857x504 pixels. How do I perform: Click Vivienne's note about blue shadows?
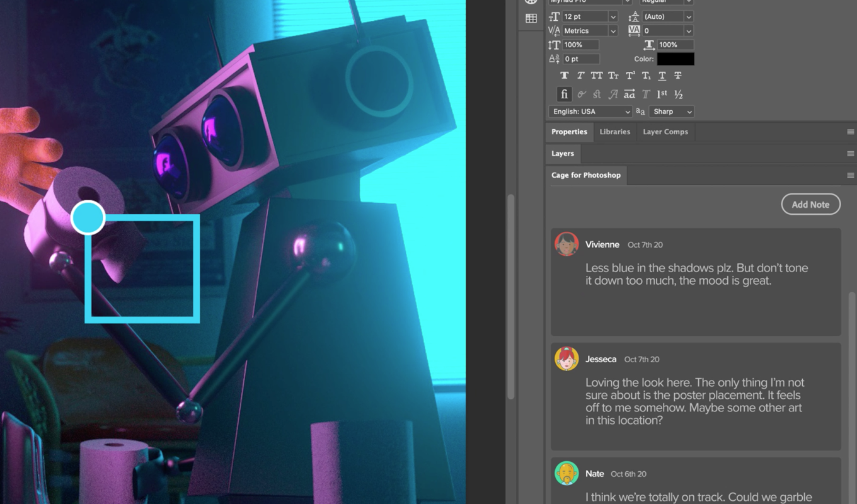[x=696, y=274]
